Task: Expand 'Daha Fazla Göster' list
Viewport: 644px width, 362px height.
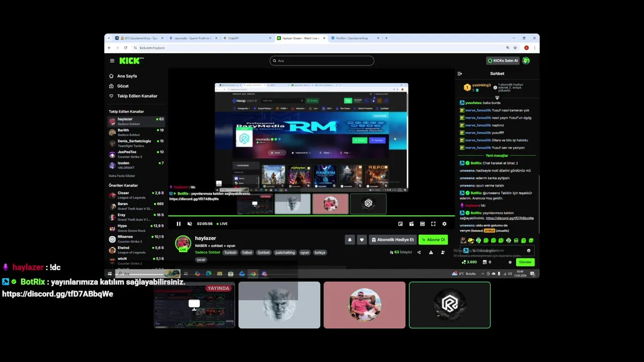Action: (x=122, y=176)
